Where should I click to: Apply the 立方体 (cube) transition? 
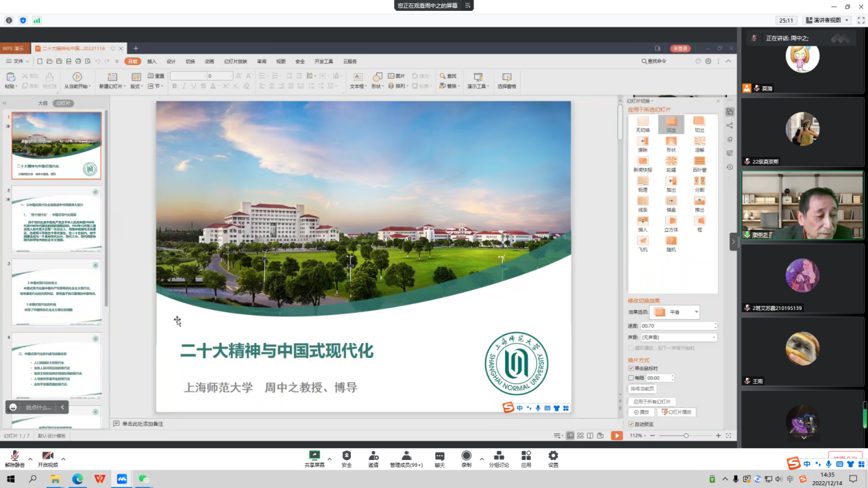(671, 222)
